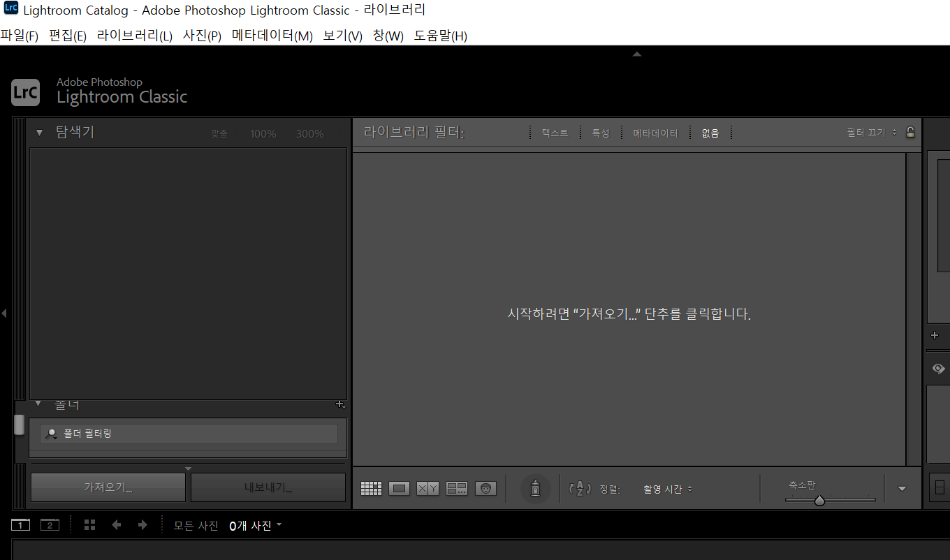Open Survey view icon

pyautogui.click(x=457, y=489)
